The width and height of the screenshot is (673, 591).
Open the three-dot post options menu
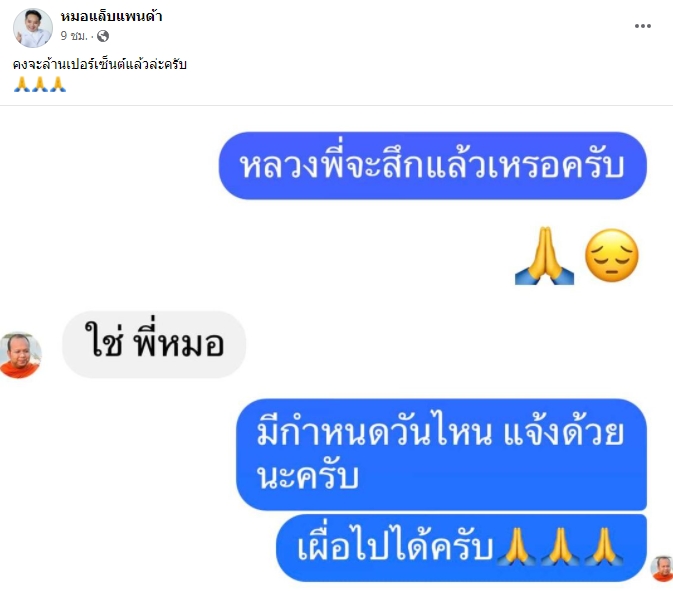click(x=643, y=26)
